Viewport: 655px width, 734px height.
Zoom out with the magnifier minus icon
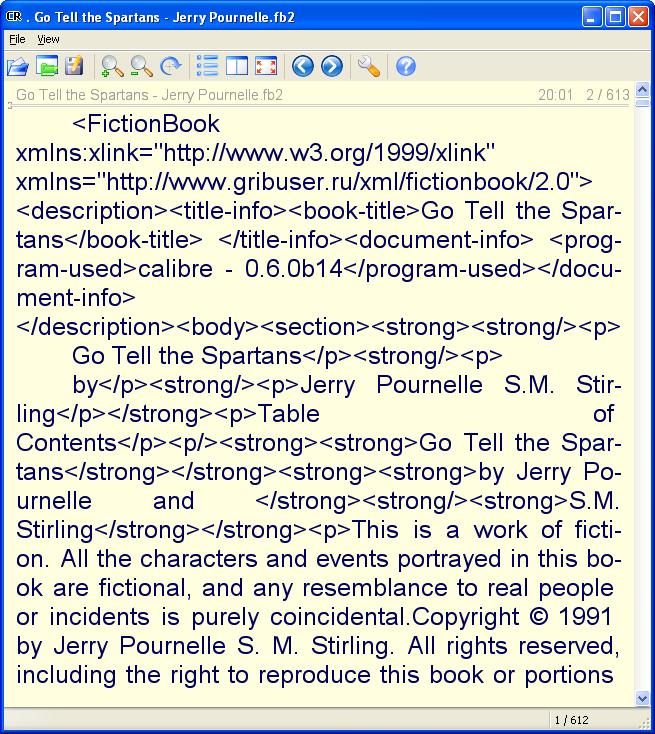[141, 66]
